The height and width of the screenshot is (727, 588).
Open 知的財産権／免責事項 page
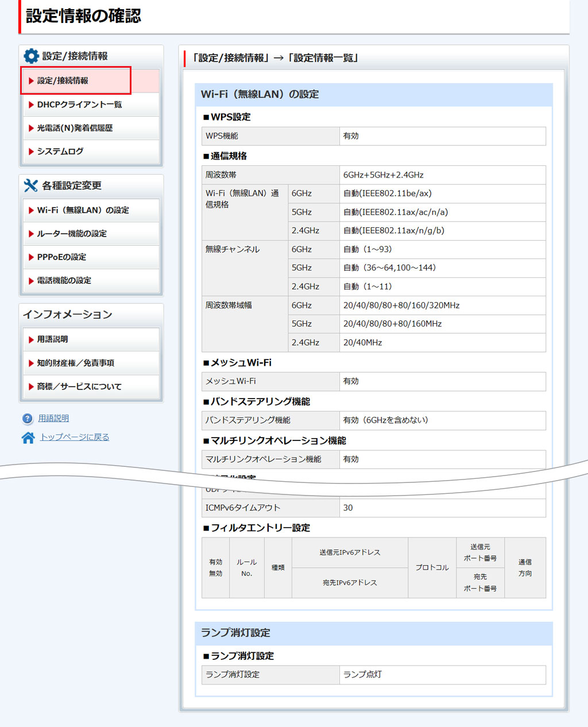(75, 363)
